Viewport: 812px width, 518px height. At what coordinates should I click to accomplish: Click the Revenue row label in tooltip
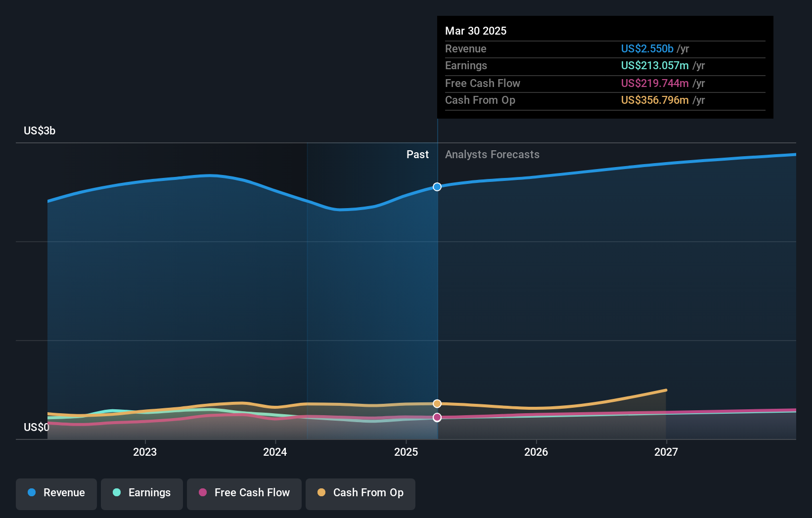(466, 48)
